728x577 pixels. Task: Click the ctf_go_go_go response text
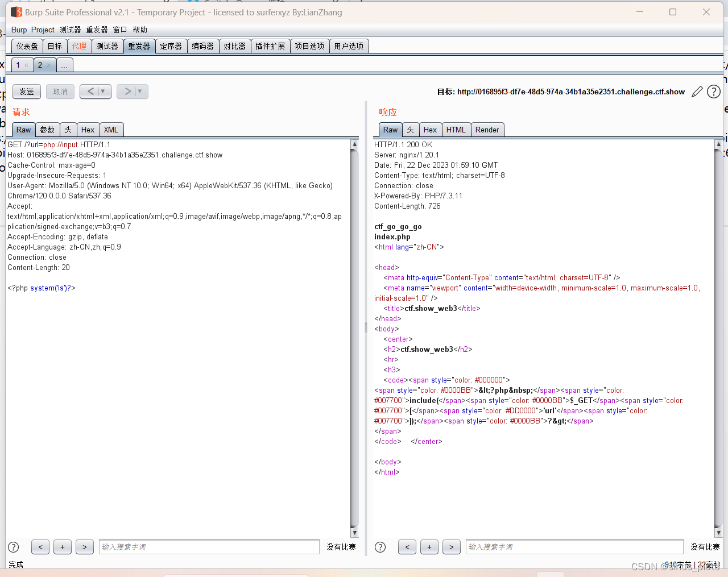point(398,227)
